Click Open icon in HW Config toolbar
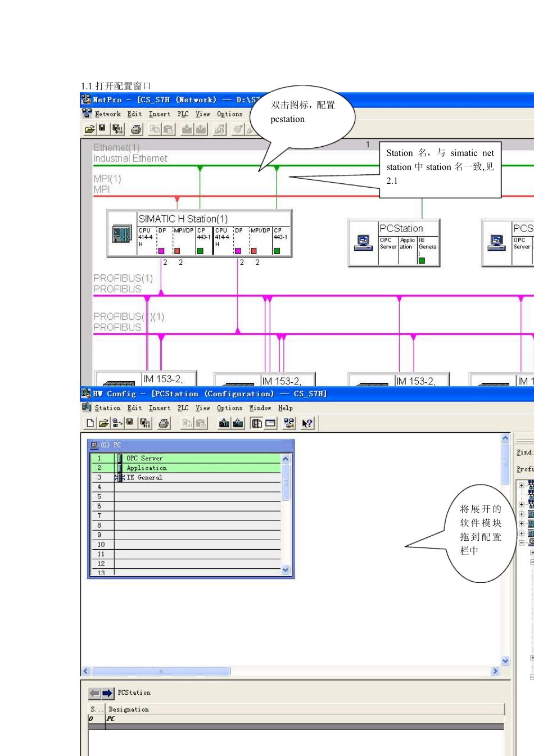 (x=103, y=423)
